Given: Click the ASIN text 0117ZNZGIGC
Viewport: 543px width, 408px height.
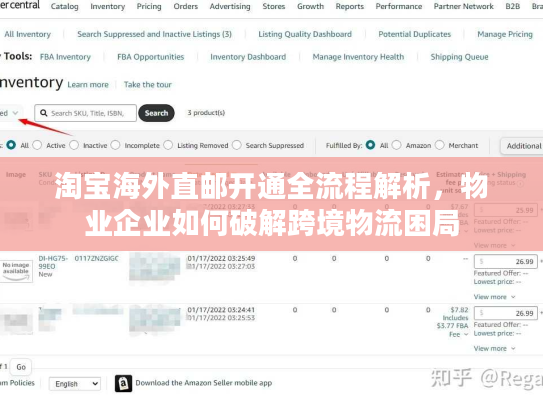Looking at the screenshot, I should tap(97, 258).
